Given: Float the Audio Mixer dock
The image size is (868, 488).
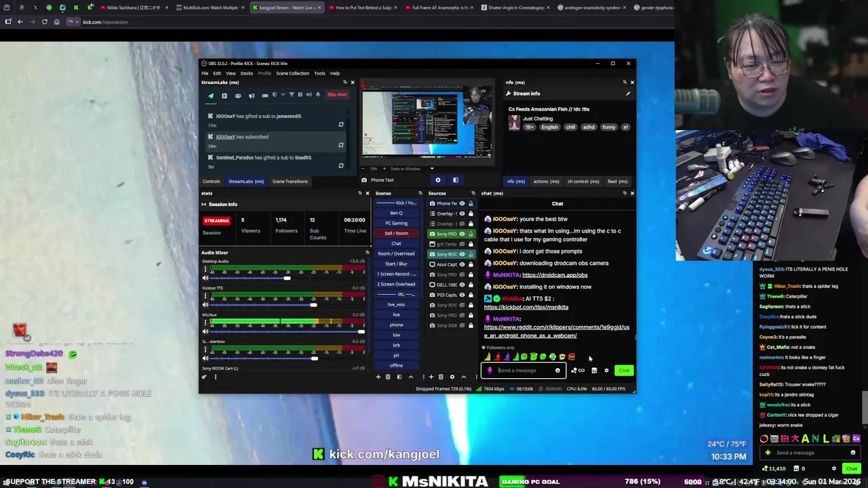Looking at the screenshot, I should click(368, 253).
